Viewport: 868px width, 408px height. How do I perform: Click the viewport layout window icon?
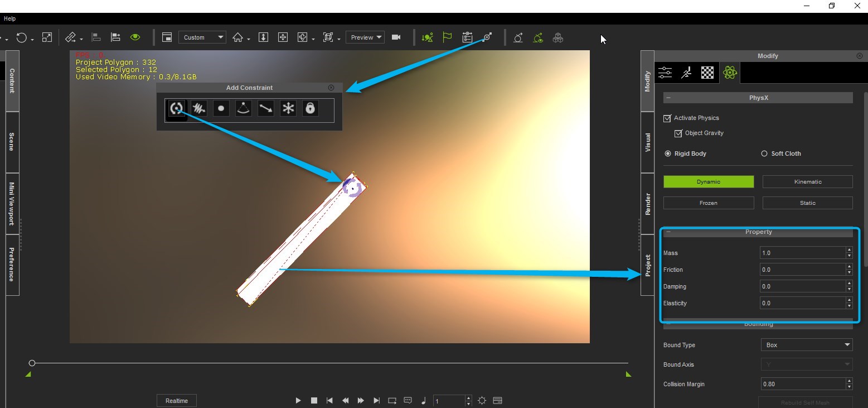(x=167, y=37)
